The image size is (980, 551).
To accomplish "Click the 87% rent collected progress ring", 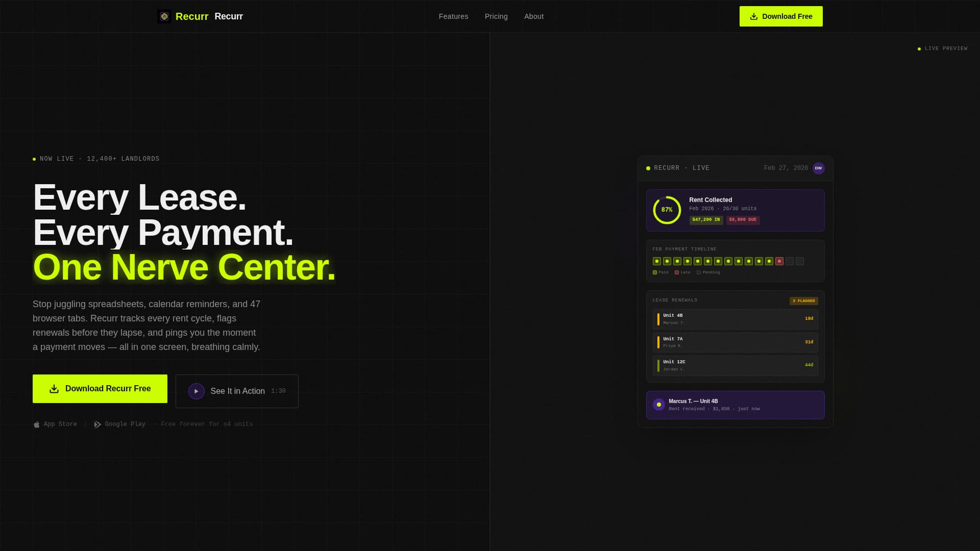I will click(x=666, y=210).
